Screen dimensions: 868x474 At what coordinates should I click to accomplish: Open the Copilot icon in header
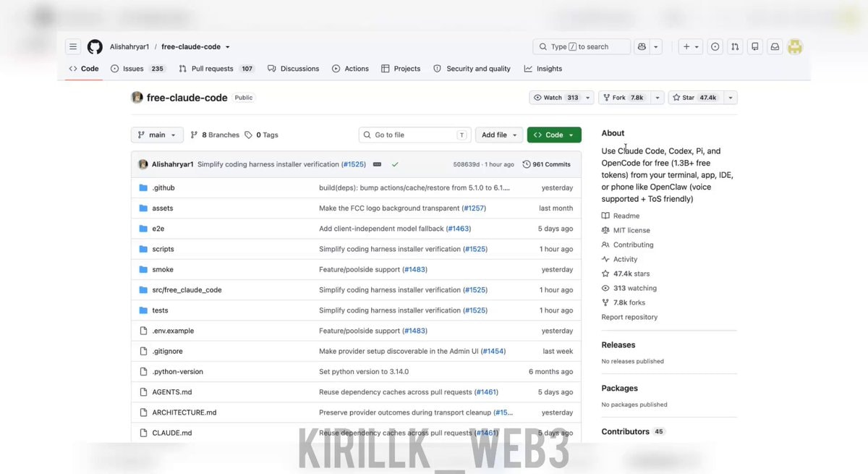(x=642, y=47)
